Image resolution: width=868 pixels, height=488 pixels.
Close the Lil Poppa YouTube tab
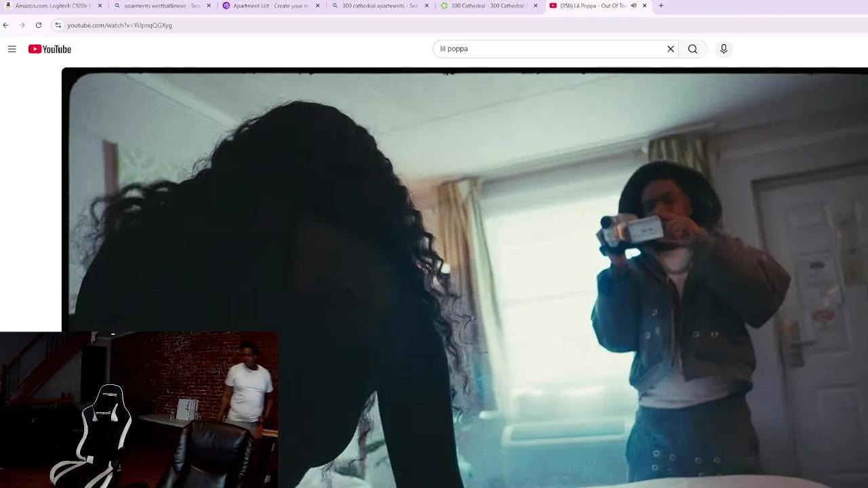tap(644, 5)
